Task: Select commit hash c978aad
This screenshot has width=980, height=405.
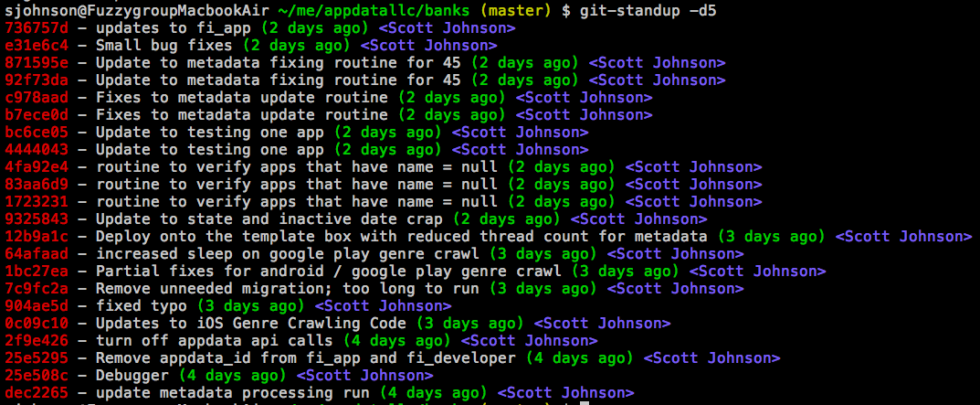Action: click(37, 98)
